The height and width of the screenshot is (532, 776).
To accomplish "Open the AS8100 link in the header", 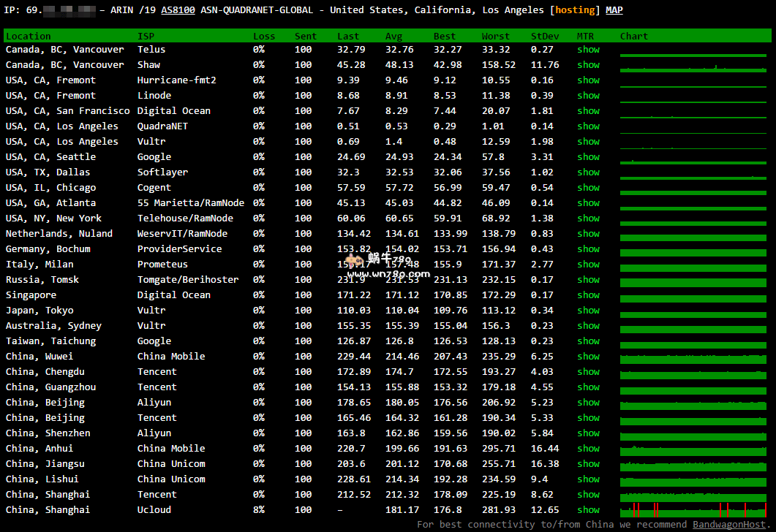I will coord(178,10).
